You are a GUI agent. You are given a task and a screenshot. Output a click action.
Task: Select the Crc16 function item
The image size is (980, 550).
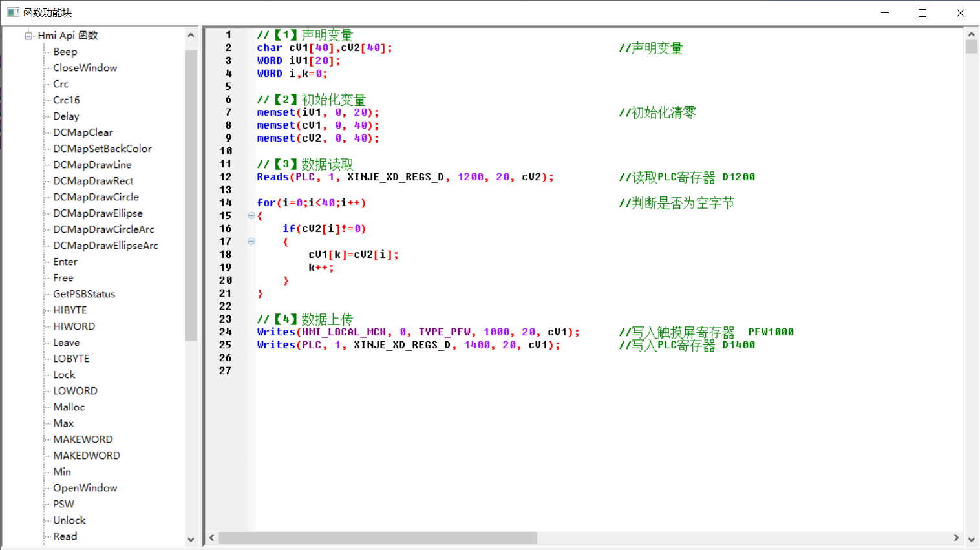[66, 100]
